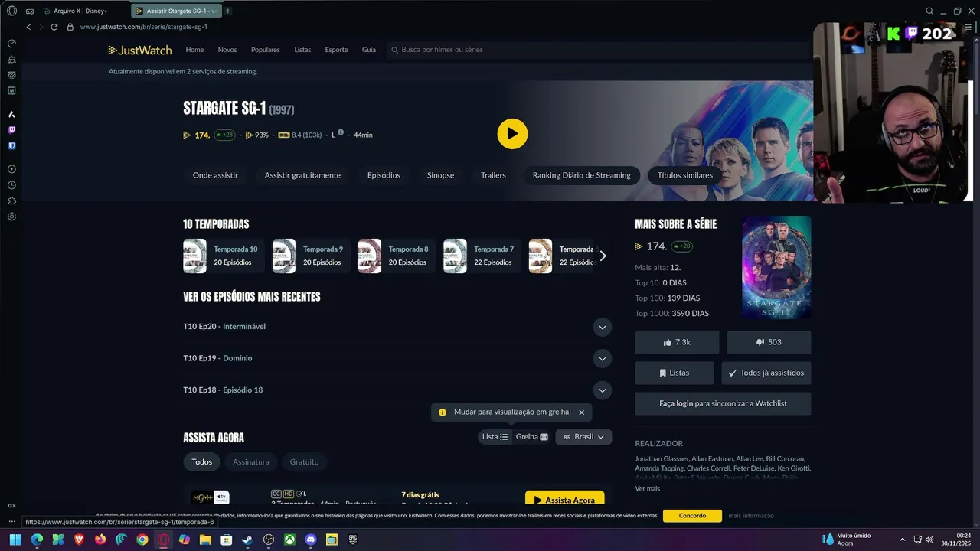Open the Opera menu logo icon

pyautogui.click(x=11, y=11)
